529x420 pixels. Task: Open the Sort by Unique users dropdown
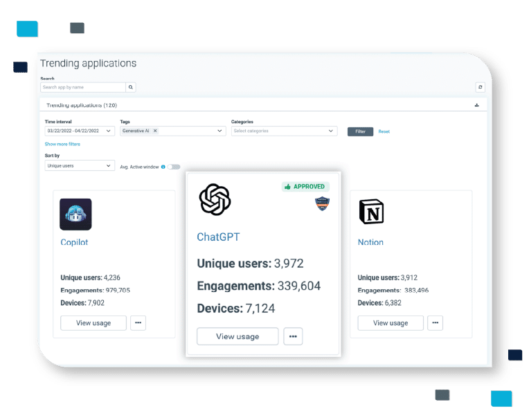pos(80,165)
